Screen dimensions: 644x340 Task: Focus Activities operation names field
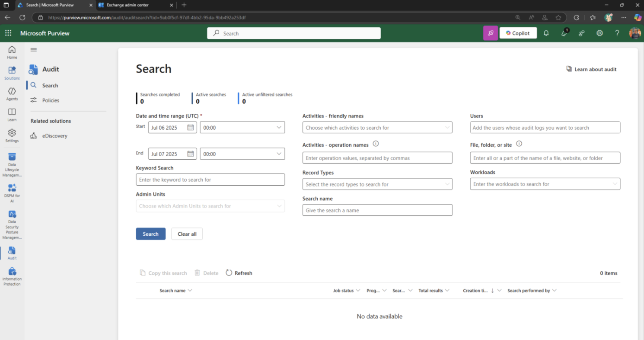click(x=377, y=158)
